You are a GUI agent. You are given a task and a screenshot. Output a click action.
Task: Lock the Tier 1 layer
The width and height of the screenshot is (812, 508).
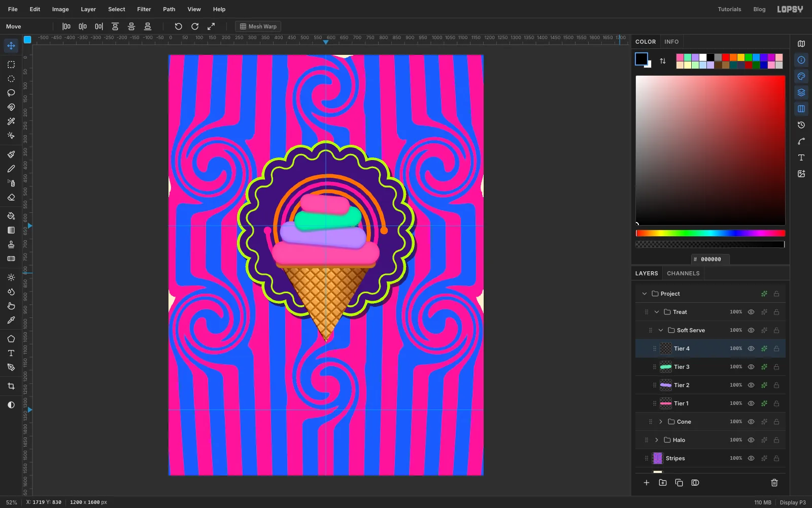(x=776, y=403)
